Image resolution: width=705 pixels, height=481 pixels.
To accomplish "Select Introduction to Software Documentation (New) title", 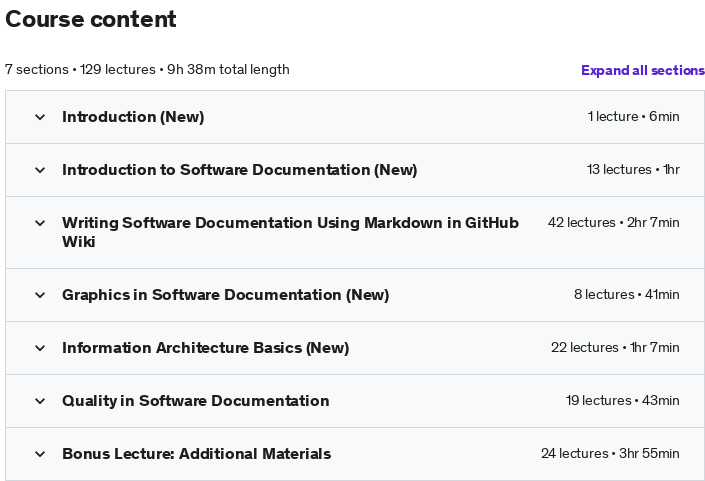I will [240, 170].
